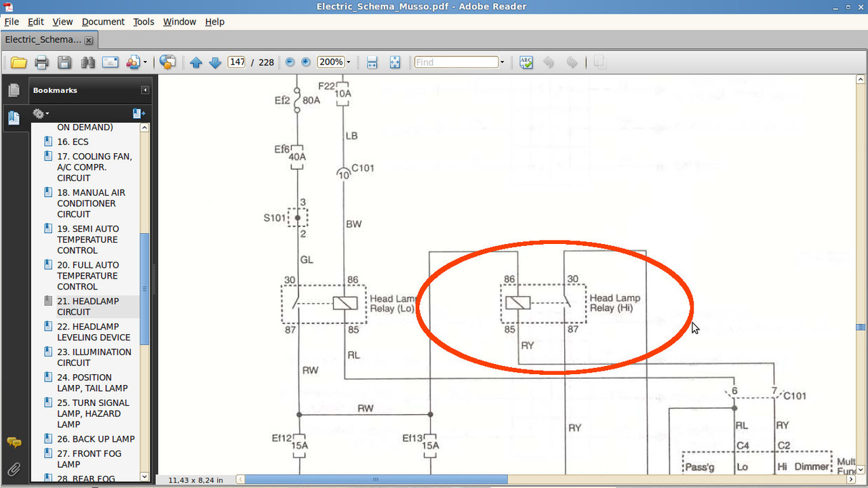Click document vertical scroll up arrow
Screen dimensions: 868x488
point(862,80)
